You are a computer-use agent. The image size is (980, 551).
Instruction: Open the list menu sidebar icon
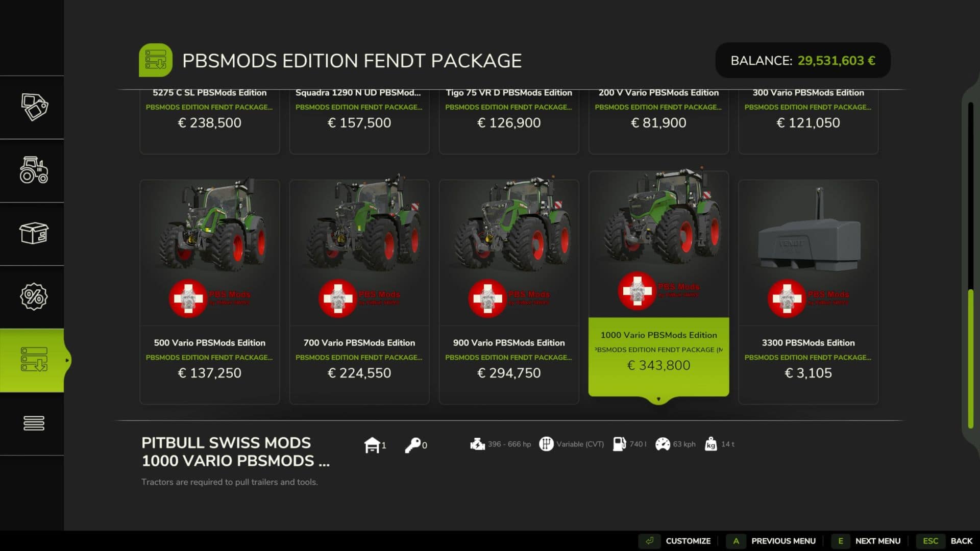pyautogui.click(x=34, y=423)
